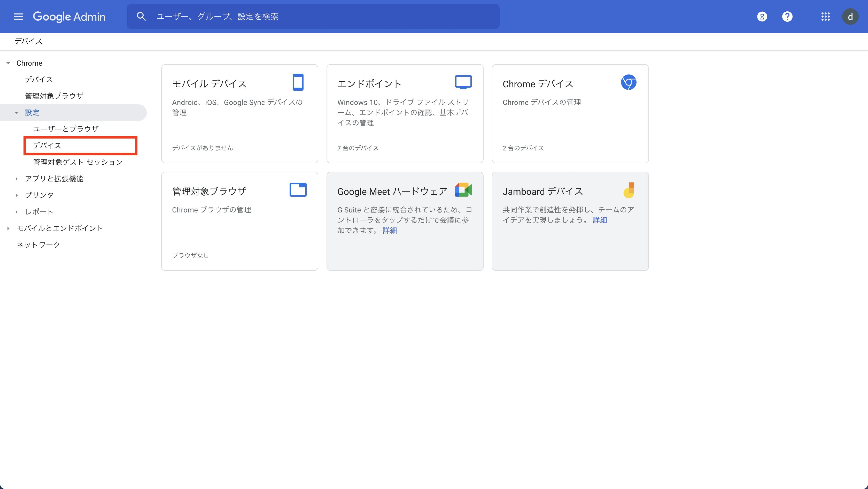Click the Chrome ブラウザの管理 description
The image size is (868, 489).
click(212, 210)
